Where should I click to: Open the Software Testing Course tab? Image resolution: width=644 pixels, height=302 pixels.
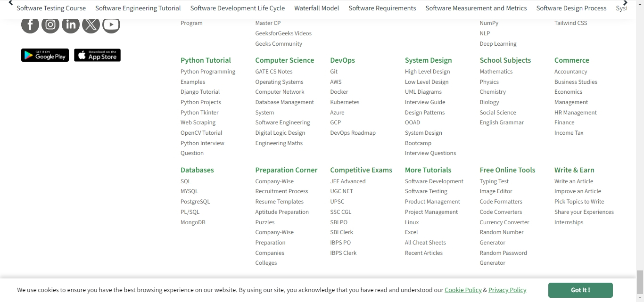pyautogui.click(x=51, y=8)
